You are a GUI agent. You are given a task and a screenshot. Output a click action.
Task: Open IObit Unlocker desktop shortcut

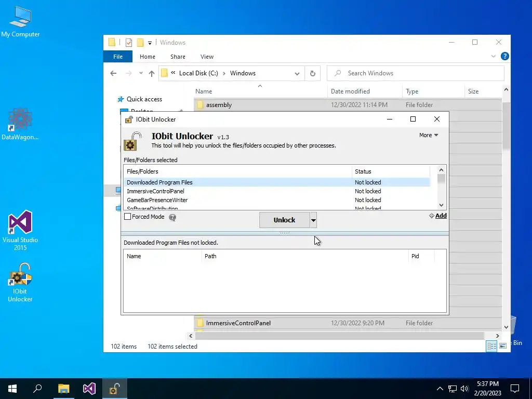20,282
